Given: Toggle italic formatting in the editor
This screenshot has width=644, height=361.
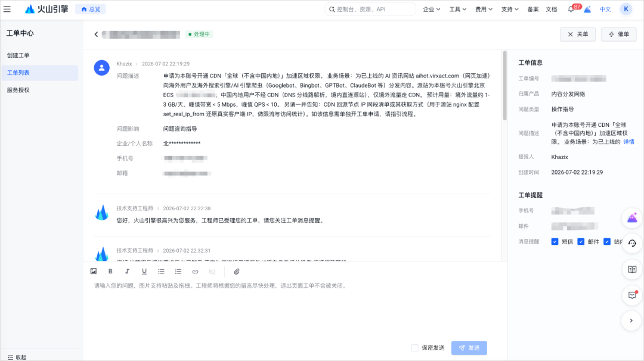Looking at the screenshot, I should pos(128,271).
